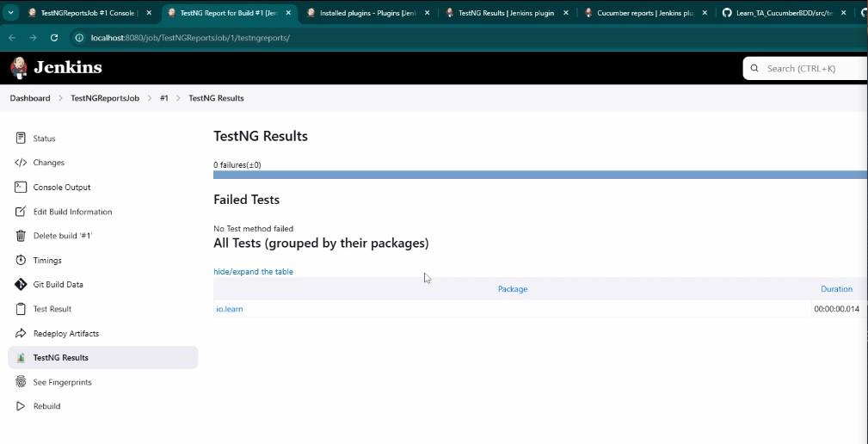Open the browser tab list dropdown

point(10,13)
